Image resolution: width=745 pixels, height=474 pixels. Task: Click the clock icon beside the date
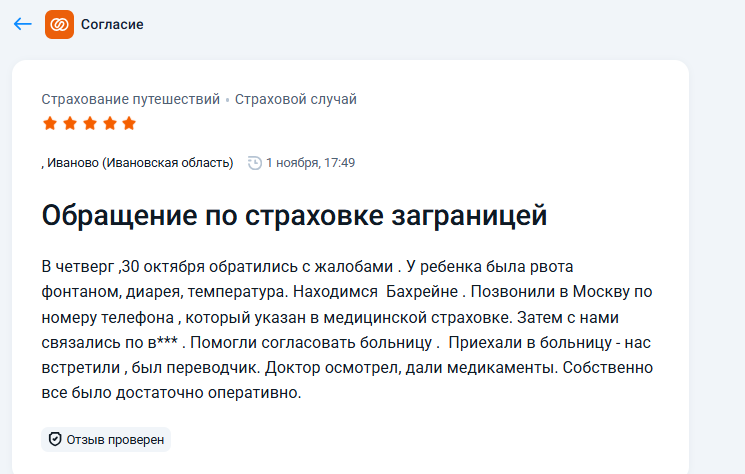click(x=254, y=162)
